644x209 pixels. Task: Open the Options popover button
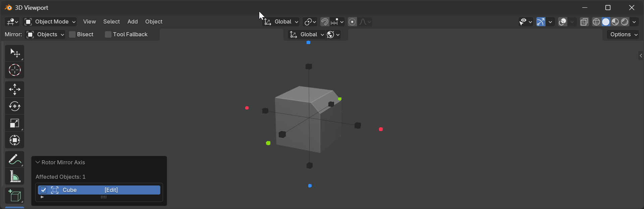pyautogui.click(x=623, y=35)
